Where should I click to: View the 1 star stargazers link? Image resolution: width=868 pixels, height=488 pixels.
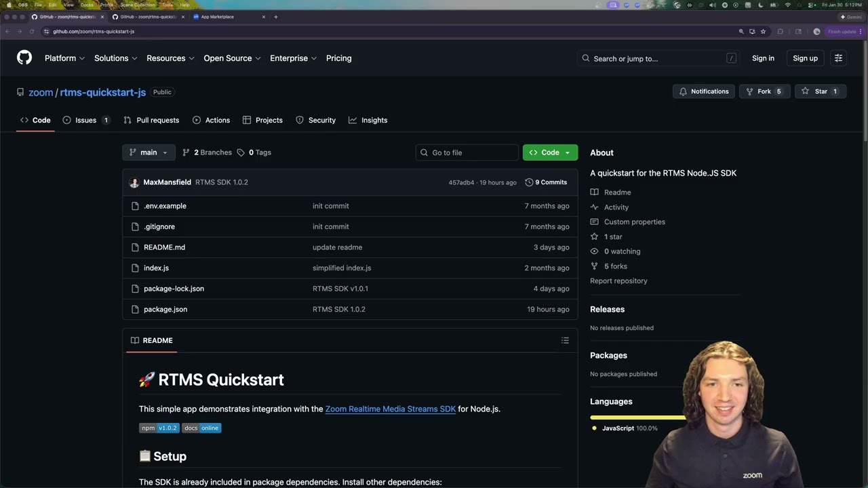tap(606, 237)
